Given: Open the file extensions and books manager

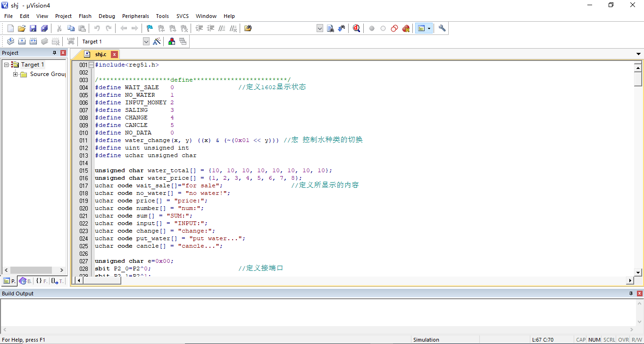Looking at the screenshot, I should coord(172,42).
